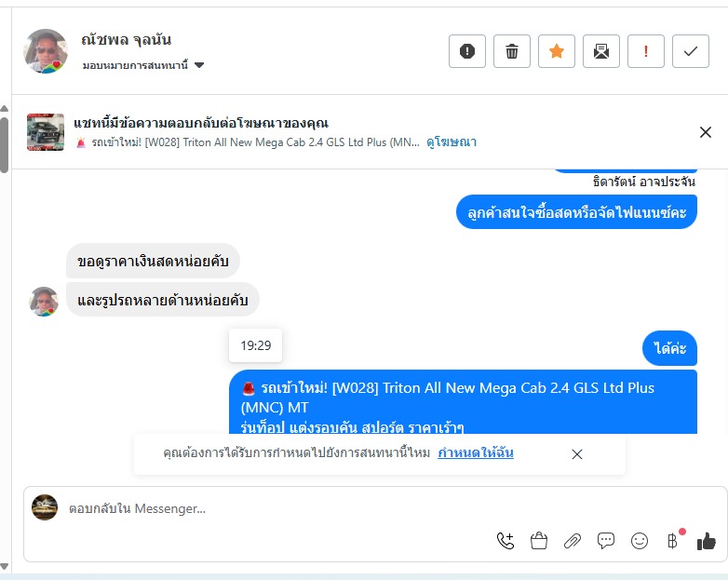Click the ad thumbnail image of the car
Screen dimensions: 728x580
[x=46, y=132]
